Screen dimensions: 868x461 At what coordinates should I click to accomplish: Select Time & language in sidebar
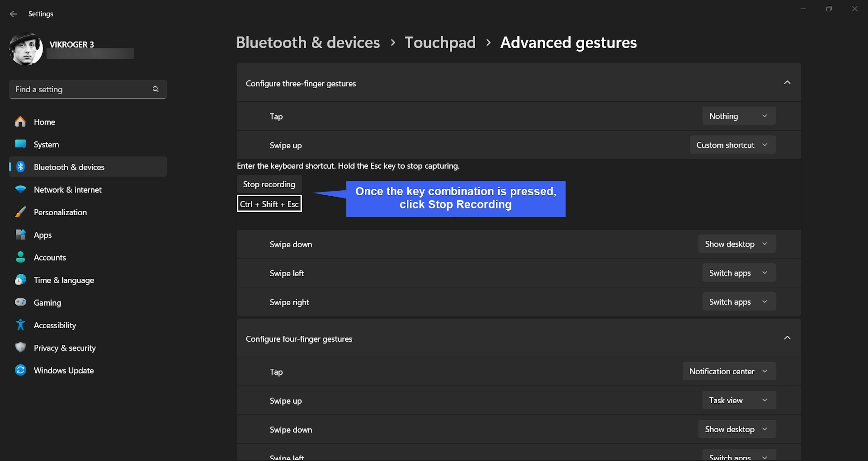64,280
